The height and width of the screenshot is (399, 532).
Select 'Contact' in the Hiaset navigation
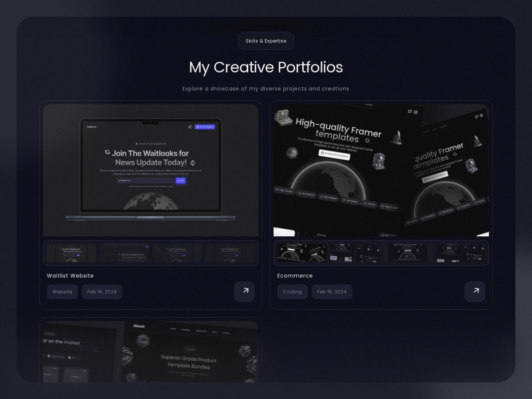tap(226, 332)
